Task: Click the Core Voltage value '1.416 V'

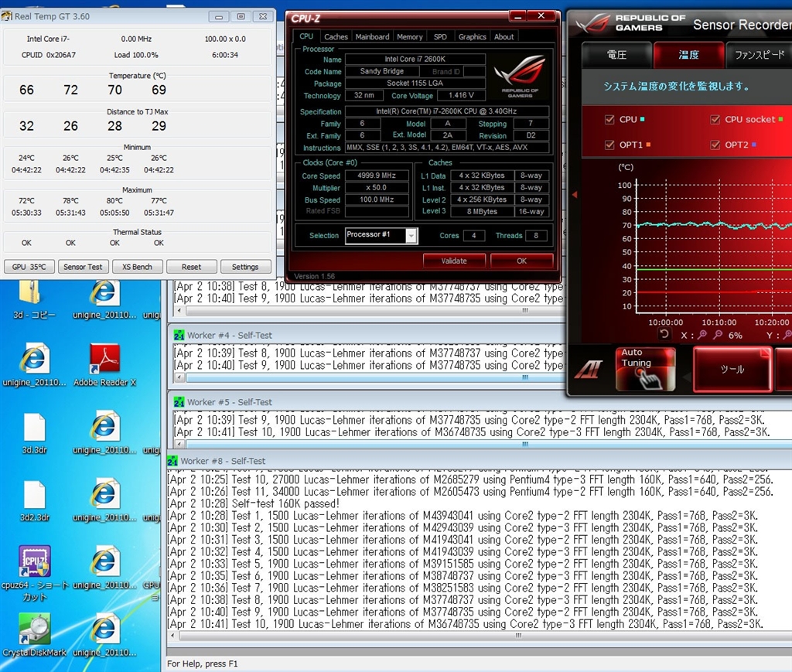Action: point(461,95)
